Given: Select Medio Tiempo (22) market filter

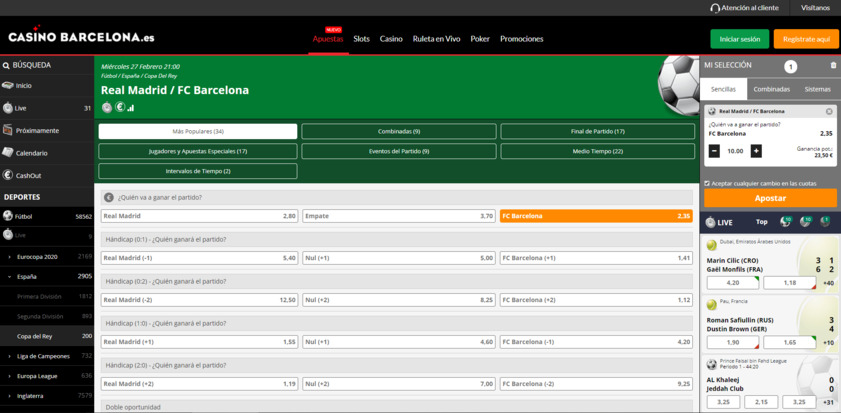Looking at the screenshot, I should click(597, 151).
